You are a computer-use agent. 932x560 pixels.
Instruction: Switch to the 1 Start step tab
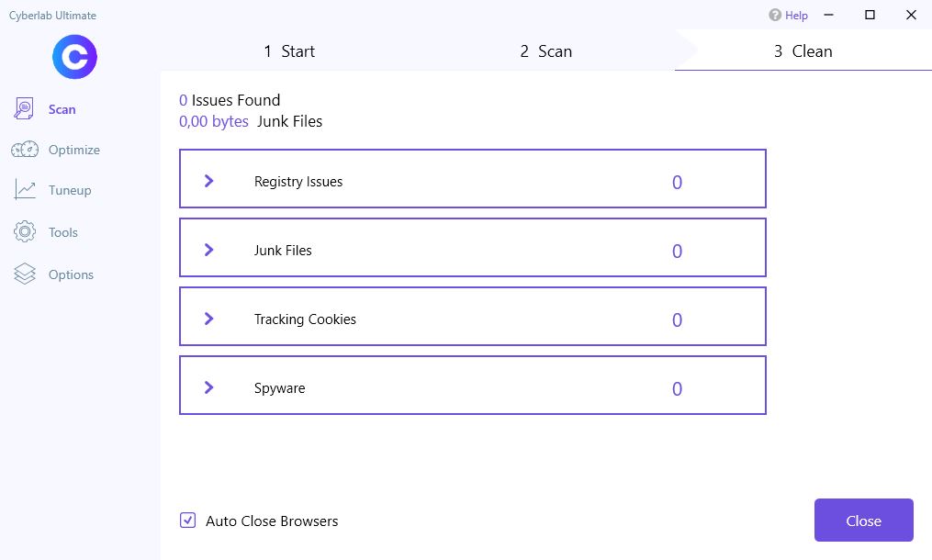point(289,51)
